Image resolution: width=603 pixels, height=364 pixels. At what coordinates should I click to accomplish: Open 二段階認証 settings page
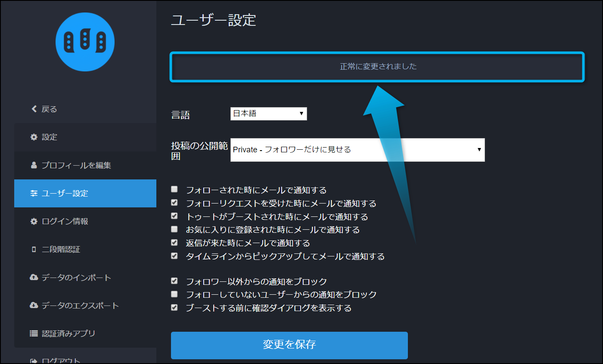61,250
